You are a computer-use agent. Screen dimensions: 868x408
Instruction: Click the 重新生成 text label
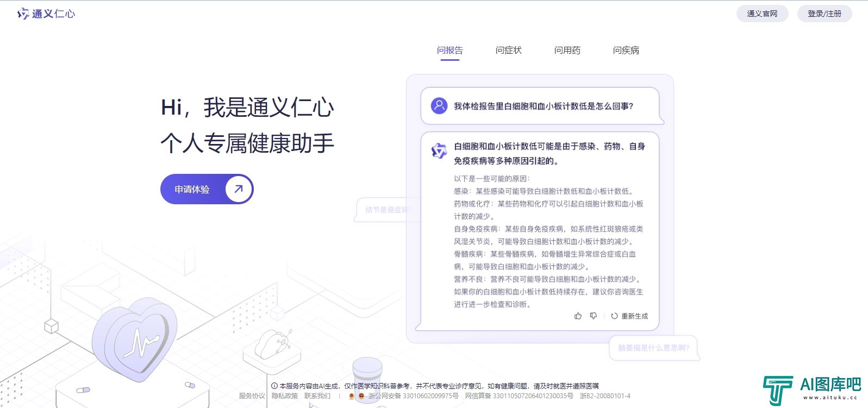(635, 316)
